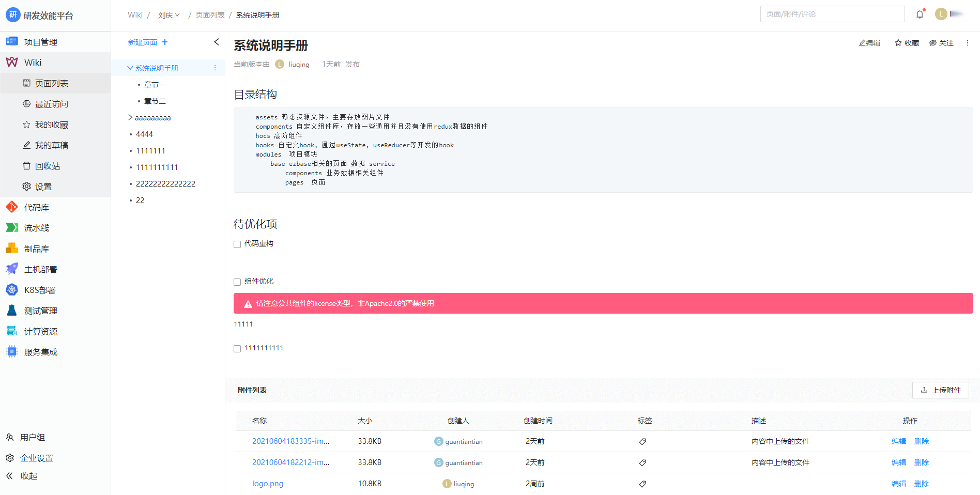The height and width of the screenshot is (495, 980).
Task: Click the 上传附件 button
Action: (x=940, y=390)
